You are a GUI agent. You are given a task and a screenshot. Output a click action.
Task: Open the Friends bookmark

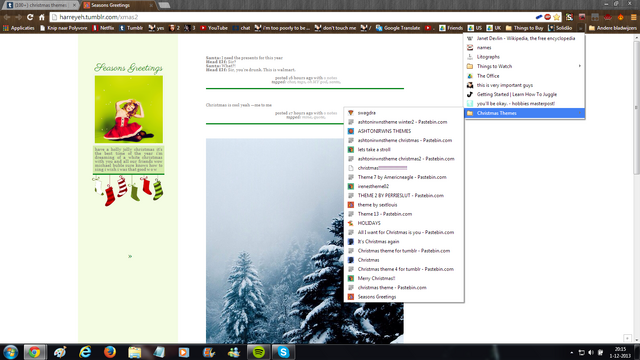click(x=451, y=28)
